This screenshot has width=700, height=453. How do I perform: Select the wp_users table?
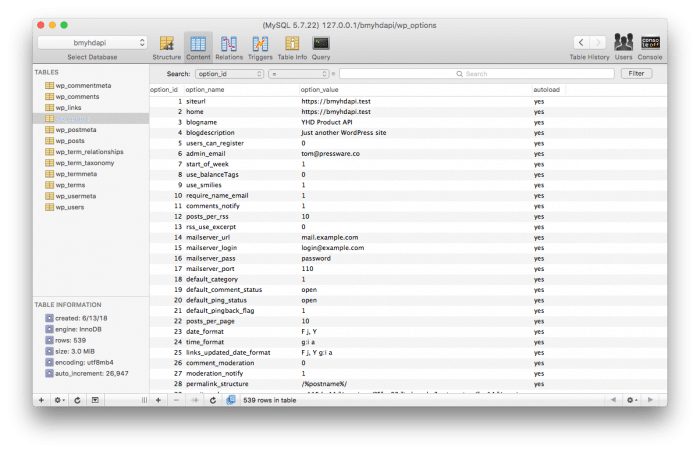[x=70, y=207]
